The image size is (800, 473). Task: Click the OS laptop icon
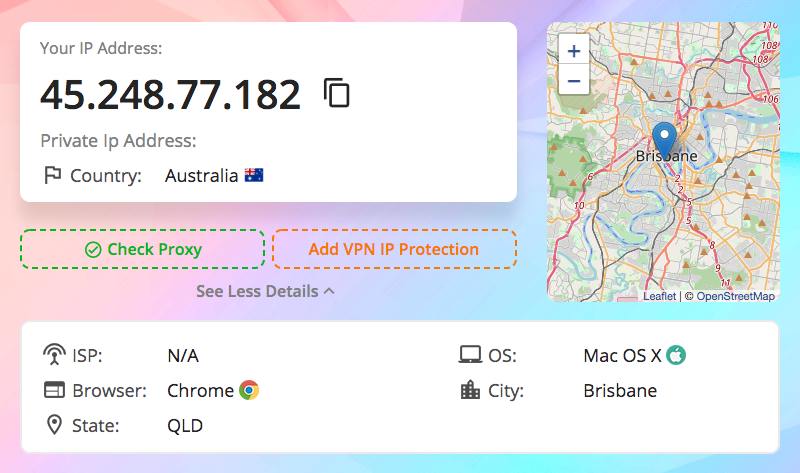[x=470, y=355]
